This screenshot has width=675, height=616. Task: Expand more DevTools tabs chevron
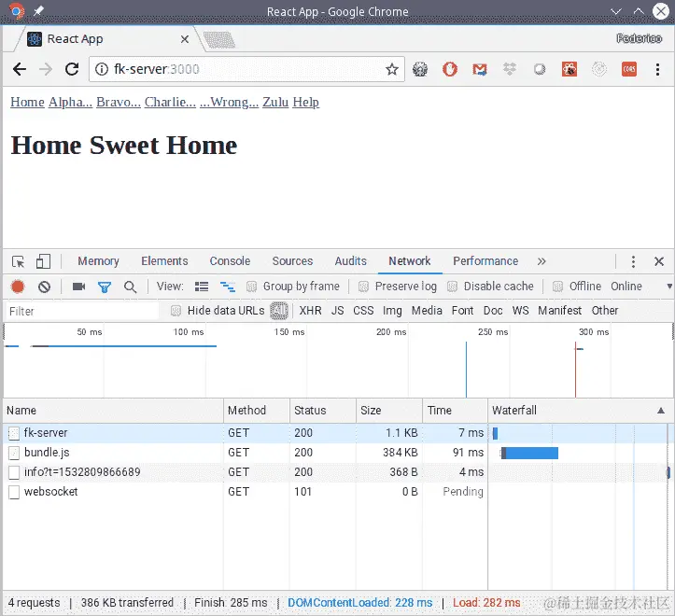pyautogui.click(x=541, y=261)
